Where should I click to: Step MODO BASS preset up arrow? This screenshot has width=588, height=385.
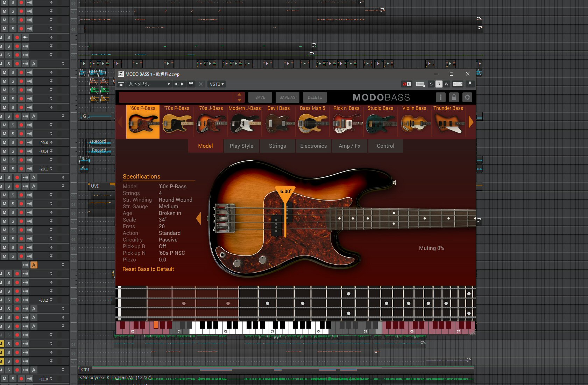pos(239,94)
